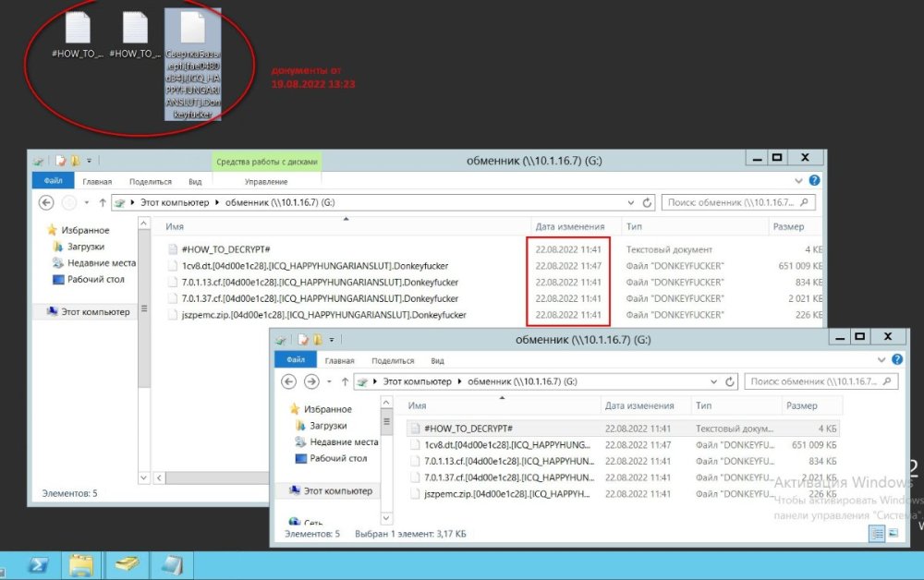This screenshot has height=580, width=924.
Task: Click the drive icon in back window address bar
Action: click(119, 202)
